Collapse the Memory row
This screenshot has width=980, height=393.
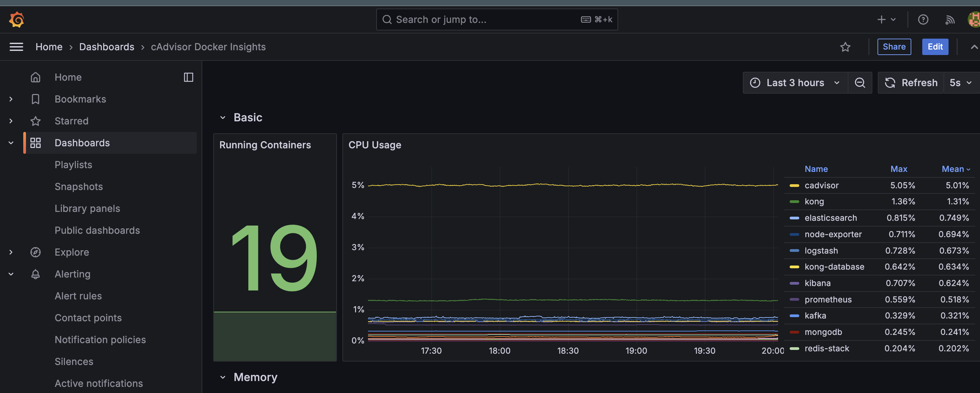coord(223,377)
